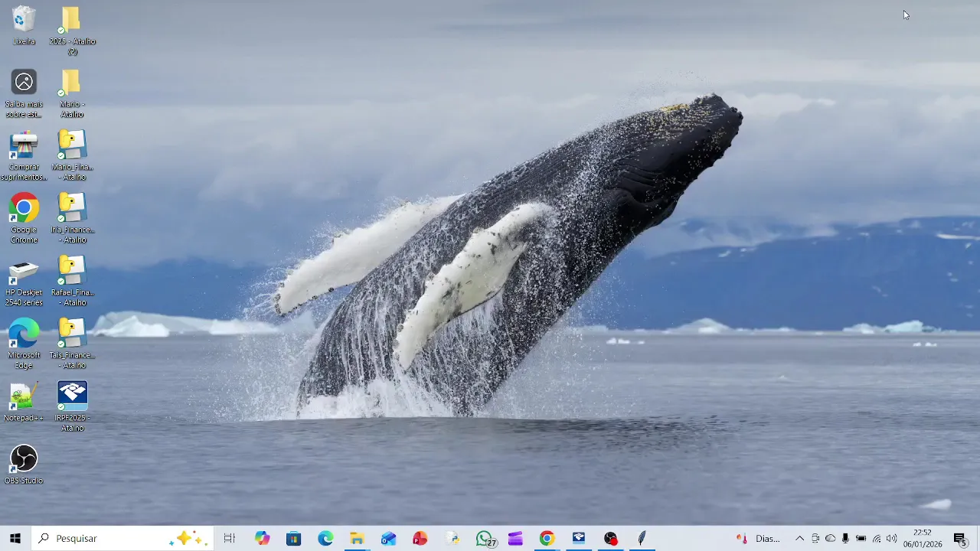Click the search highlights sparkle icon
The height and width of the screenshot is (551, 980).
click(188, 539)
